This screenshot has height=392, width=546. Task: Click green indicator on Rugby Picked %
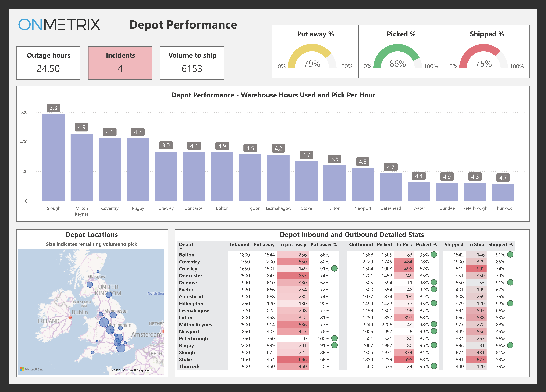[x=434, y=345]
